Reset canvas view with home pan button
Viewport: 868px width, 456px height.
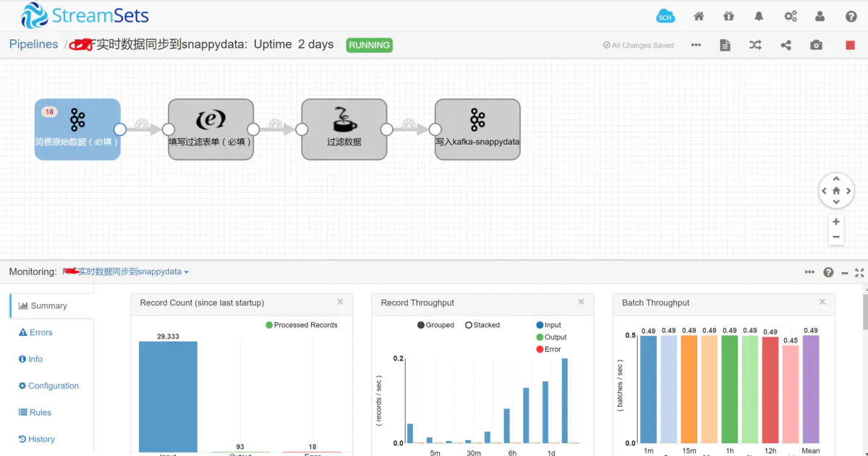(836, 191)
